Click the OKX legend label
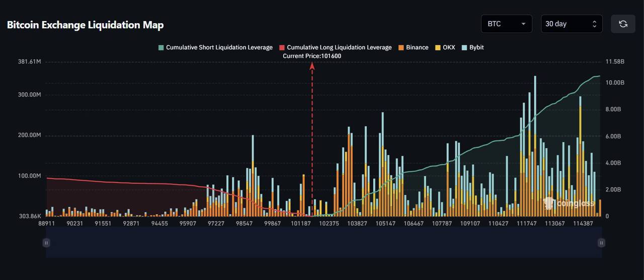644x280 pixels. [x=449, y=47]
